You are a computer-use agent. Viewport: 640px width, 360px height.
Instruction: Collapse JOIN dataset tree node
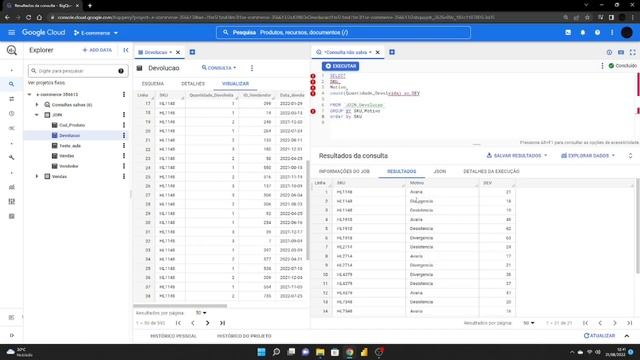click(37, 115)
